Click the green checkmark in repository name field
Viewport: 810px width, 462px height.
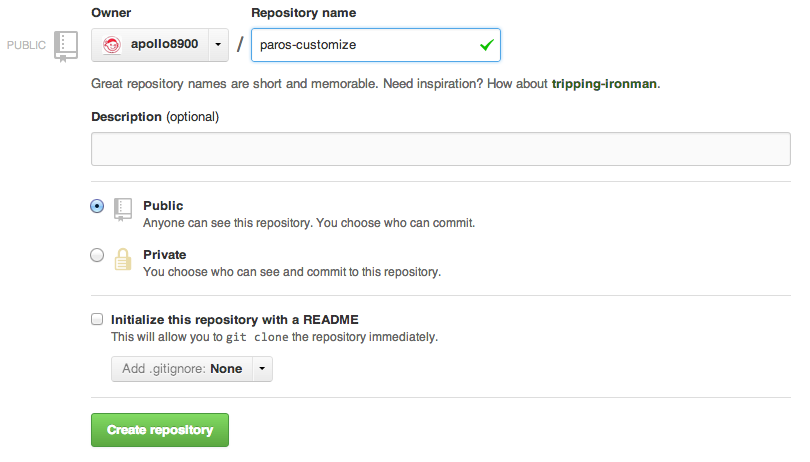[x=486, y=45]
